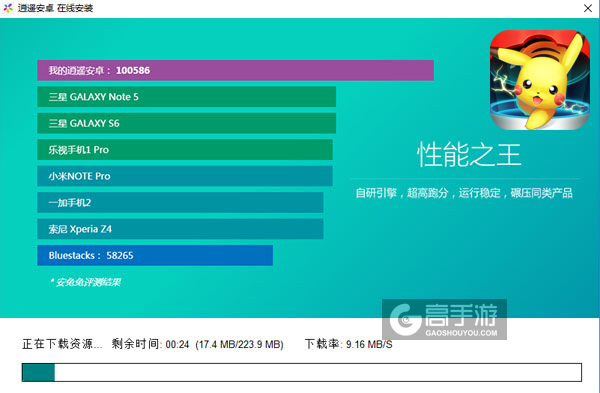Screen dimensions: 600x393
Task: Click the 17.4 MB/223.9 MB size text
Action: [240, 344]
